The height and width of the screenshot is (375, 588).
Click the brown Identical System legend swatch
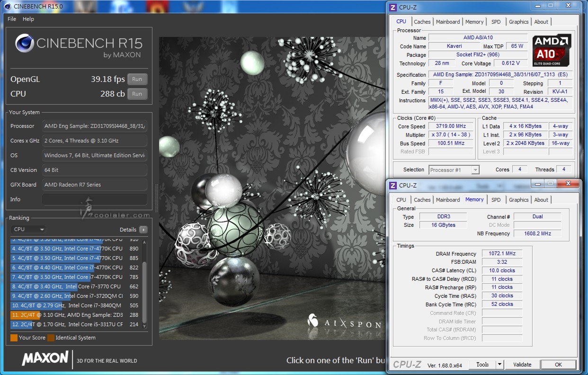[51, 338]
